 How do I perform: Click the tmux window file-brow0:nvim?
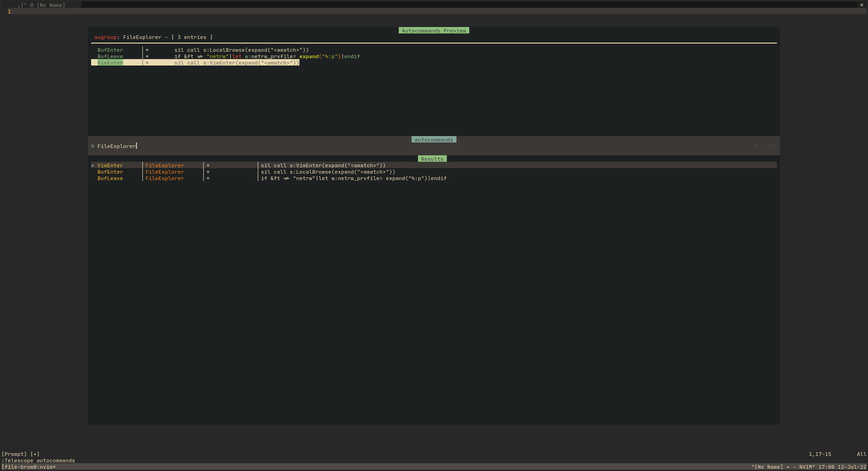(28, 467)
